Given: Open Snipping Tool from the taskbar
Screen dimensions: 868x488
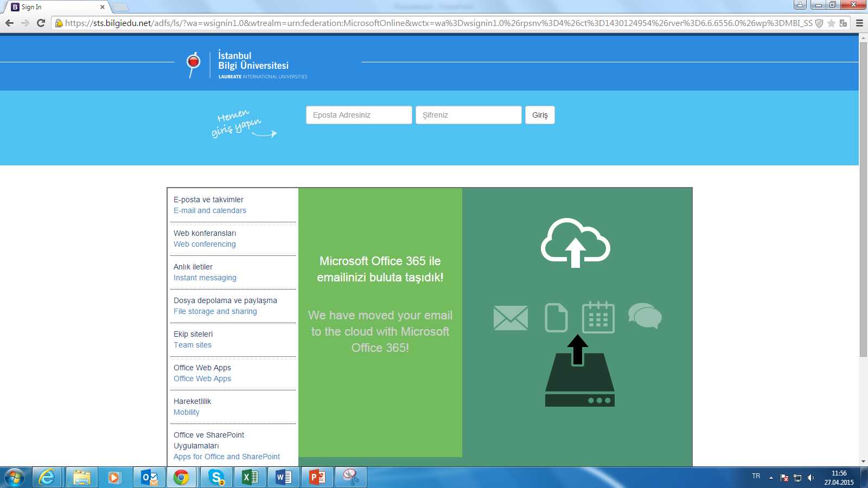Looking at the screenshot, I should coord(350,478).
